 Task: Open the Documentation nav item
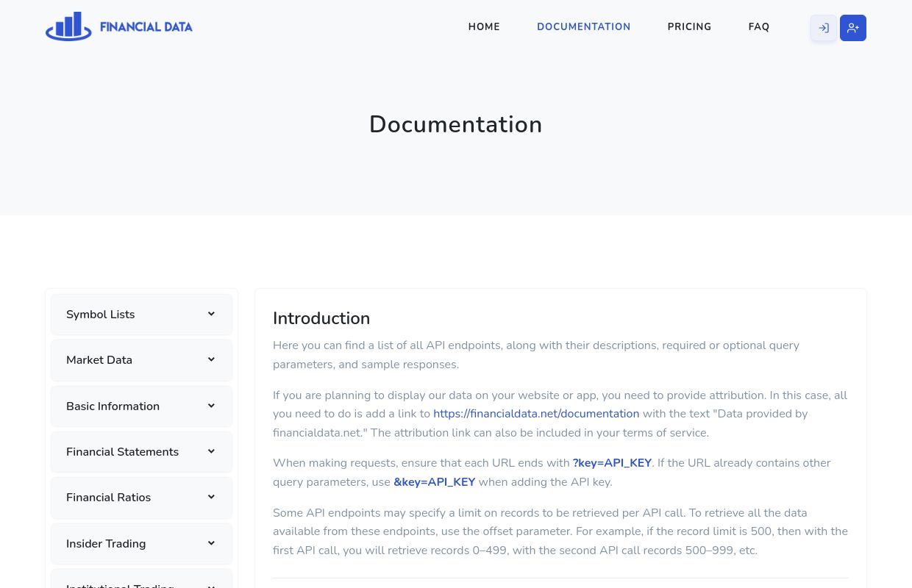click(584, 26)
